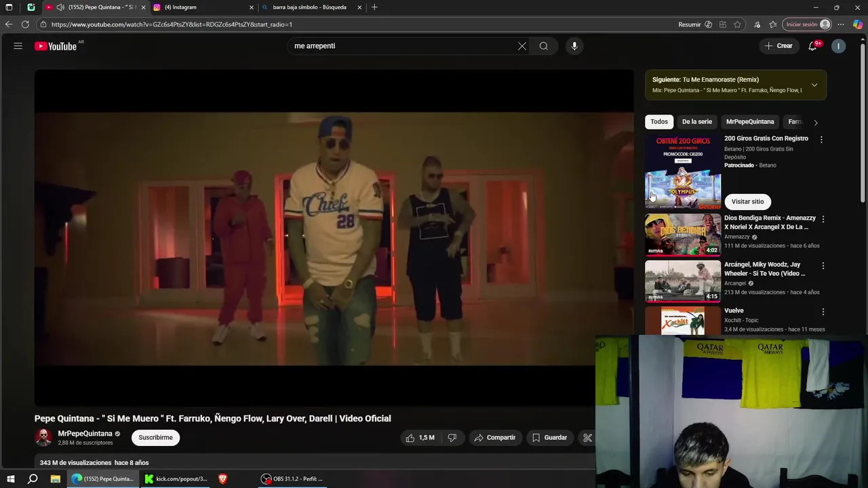Select the MrPepeQuintana filter chip
This screenshot has width=868, height=488.
[750, 122]
